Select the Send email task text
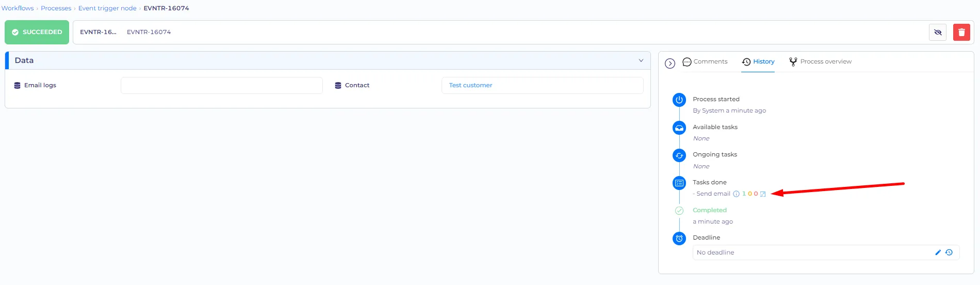Viewport: 980px width, 285px height. pyautogui.click(x=713, y=194)
